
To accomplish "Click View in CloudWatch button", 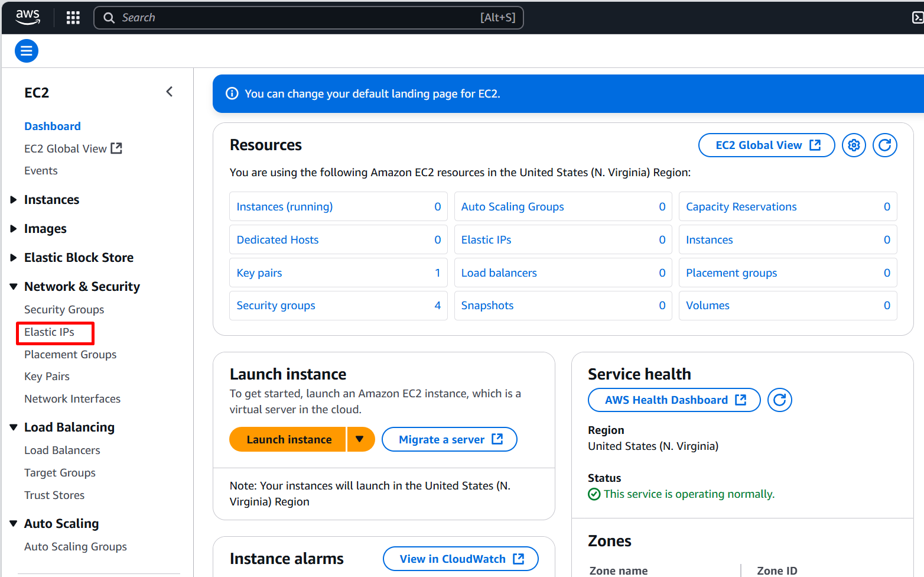I will (x=461, y=559).
